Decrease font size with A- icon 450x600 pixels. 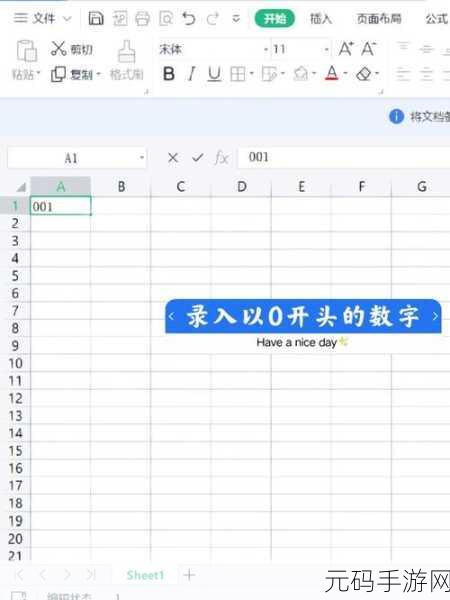[369, 49]
